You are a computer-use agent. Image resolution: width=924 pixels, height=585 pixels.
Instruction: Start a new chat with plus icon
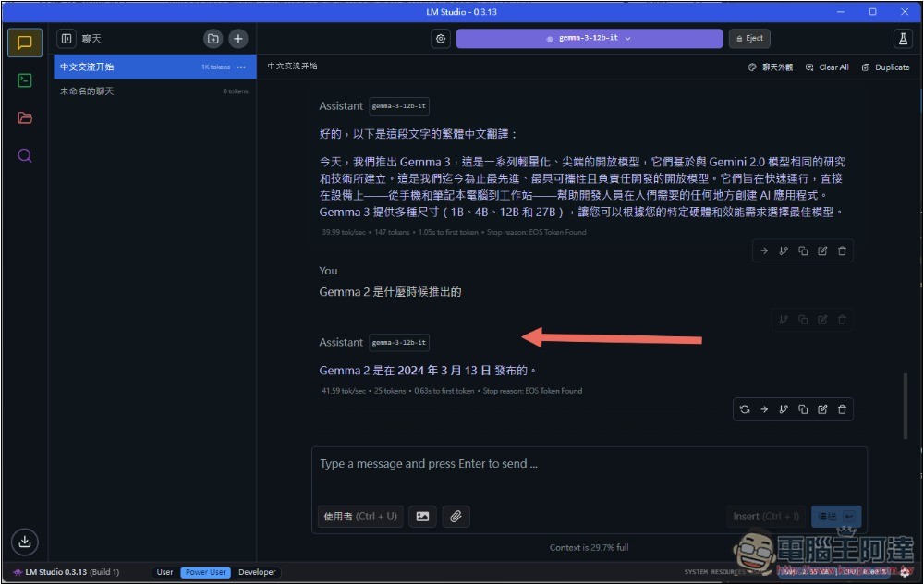(x=238, y=39)
